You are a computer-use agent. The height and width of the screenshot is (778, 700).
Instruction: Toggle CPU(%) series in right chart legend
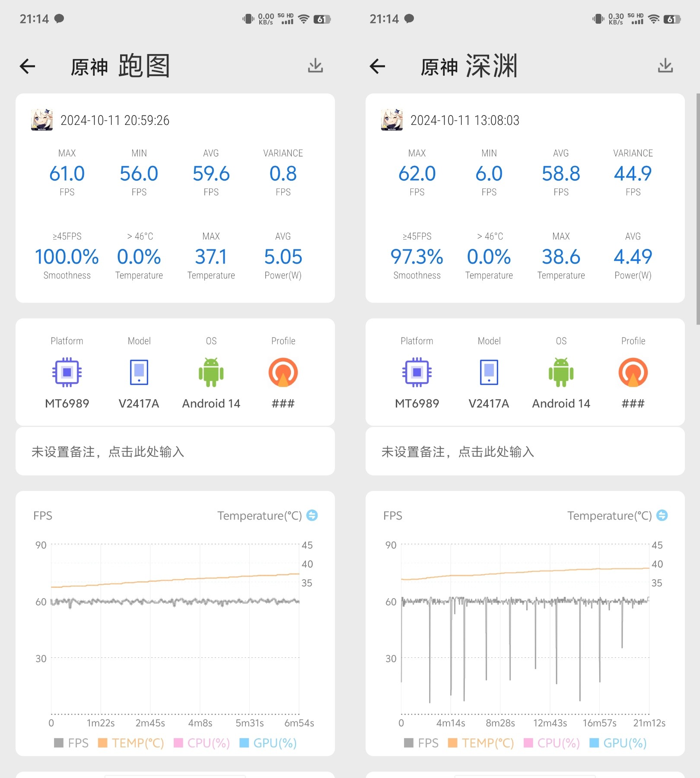552,743
